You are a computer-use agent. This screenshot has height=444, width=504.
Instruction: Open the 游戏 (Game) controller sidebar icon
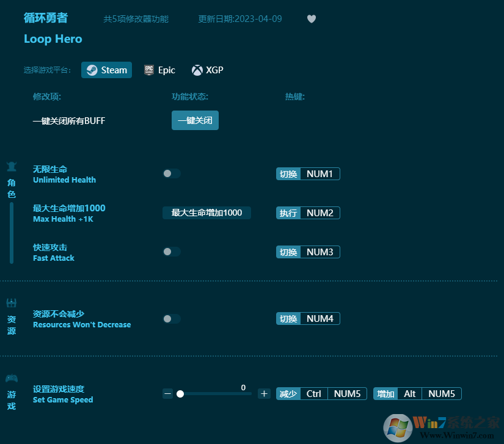11,378
